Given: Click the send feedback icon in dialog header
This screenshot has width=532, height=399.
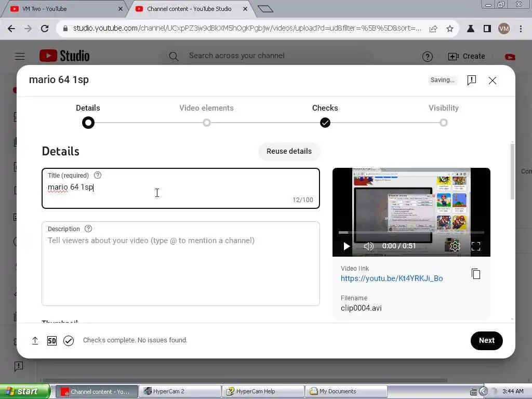Looking at the screenshot, I should [472, 80].
